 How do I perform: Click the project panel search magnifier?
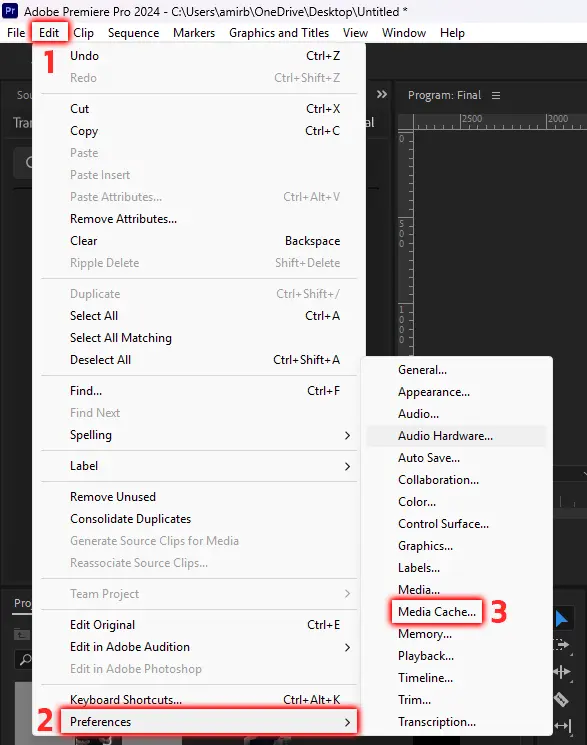[x=25, y=659]
